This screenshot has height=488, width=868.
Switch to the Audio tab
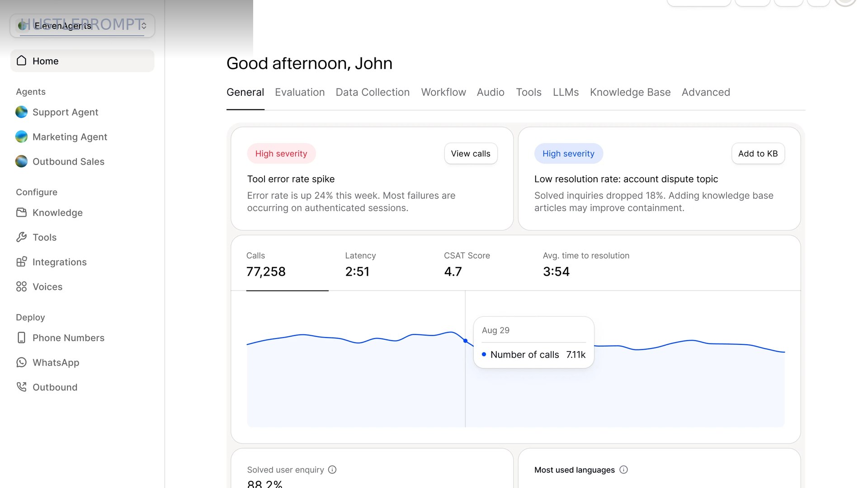(x=491, y=92)
